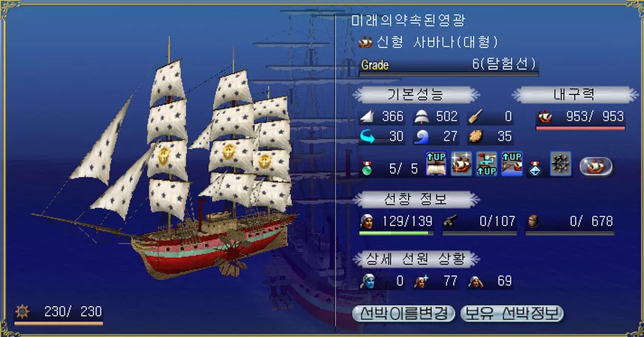The width and height of the screenshot is (644, 337).
Task: Open the 보유 선박정보 button
Action: pyautogui.click(x=512, y=314)
